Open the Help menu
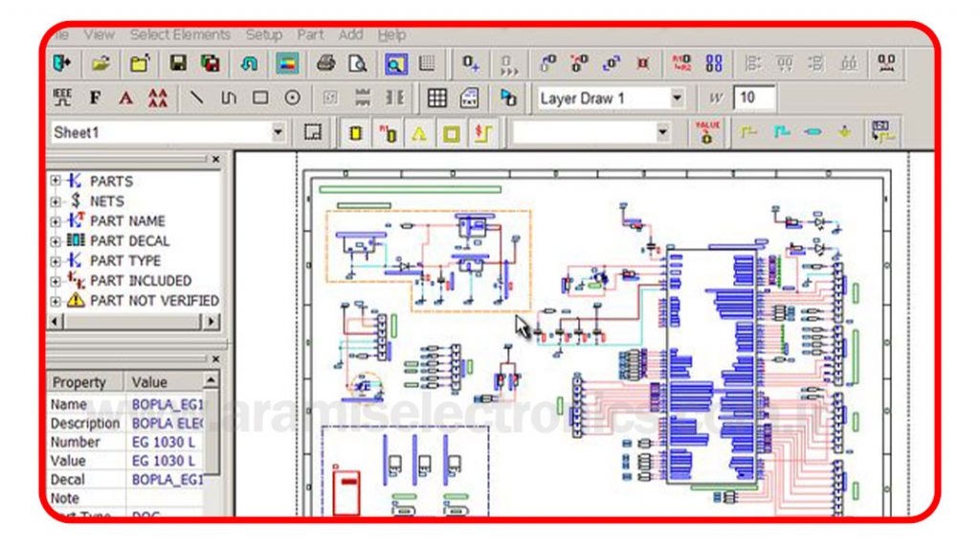This screenshot has height=545, width=980. [x=391, y=35]
